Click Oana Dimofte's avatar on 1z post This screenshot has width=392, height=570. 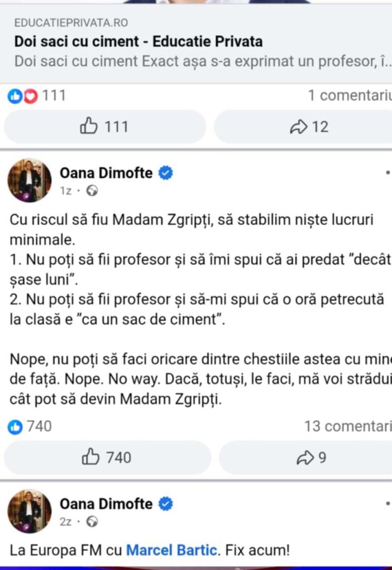[x=29, y=180]
